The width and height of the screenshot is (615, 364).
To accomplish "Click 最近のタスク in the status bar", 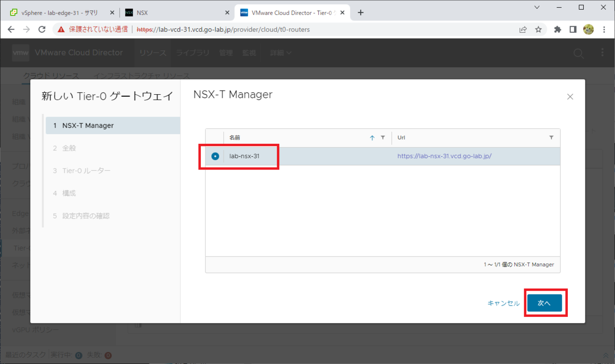I will point(26,355).
